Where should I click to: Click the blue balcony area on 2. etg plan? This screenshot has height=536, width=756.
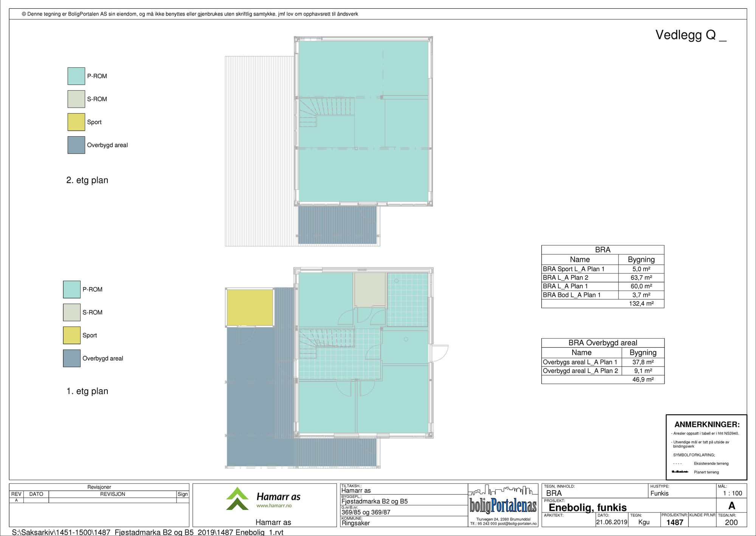coord(337,225)
